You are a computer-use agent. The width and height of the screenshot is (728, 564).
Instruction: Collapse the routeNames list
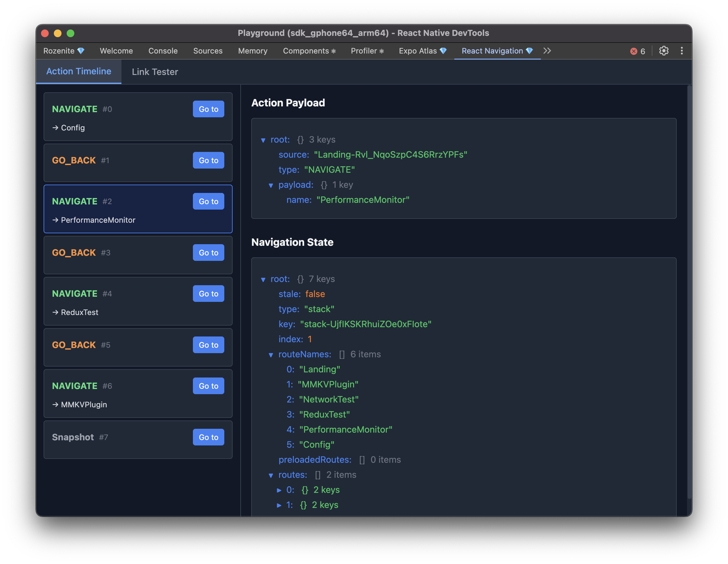[270, 355]
